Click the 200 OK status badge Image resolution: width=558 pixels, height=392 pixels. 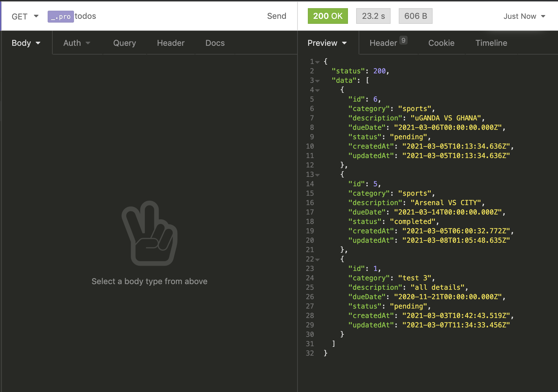[328, 16]
